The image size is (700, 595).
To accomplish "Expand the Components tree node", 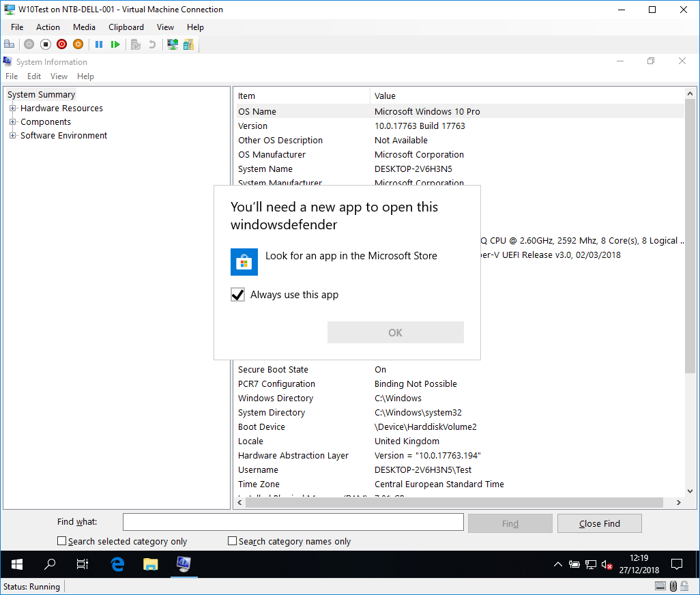I will 12,122.
